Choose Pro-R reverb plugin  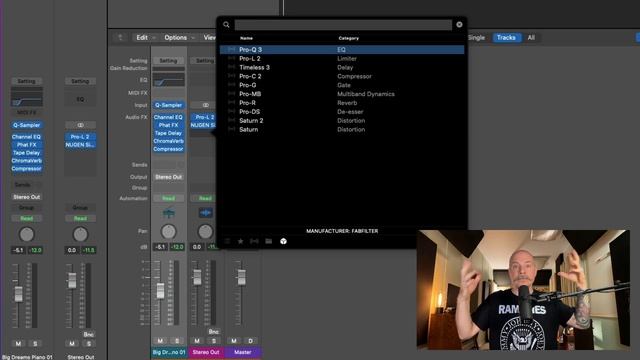342,103
